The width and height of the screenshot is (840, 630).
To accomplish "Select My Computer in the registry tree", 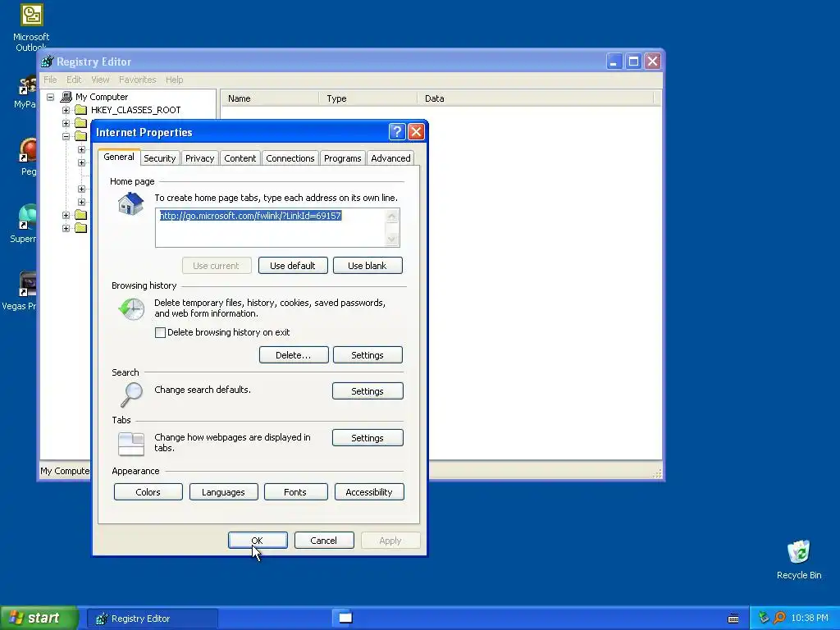I will pos(102,97).
